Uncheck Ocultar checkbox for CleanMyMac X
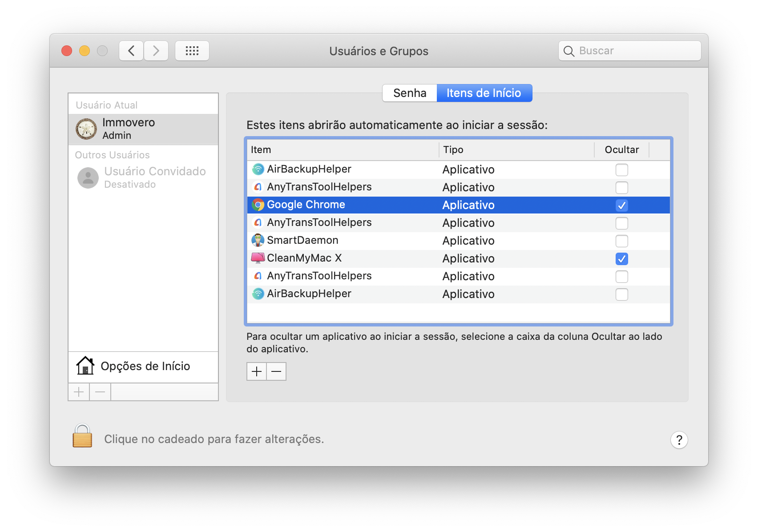The height and width of the screenshot is (532, 758). pos(621,259)
